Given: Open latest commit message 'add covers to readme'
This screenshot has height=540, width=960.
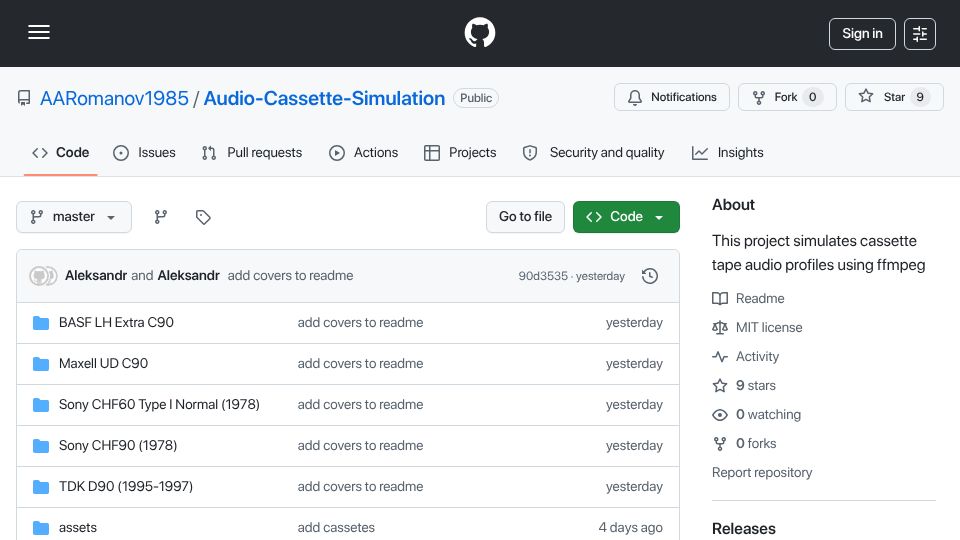Looking at the screenshot, I should coord(290,276).
